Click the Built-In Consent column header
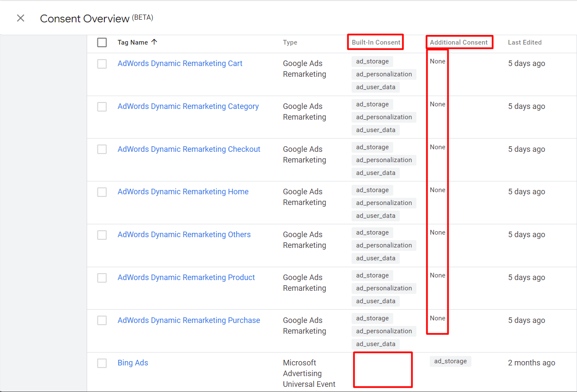Screen dimensions: 577x392 point(376,42)
